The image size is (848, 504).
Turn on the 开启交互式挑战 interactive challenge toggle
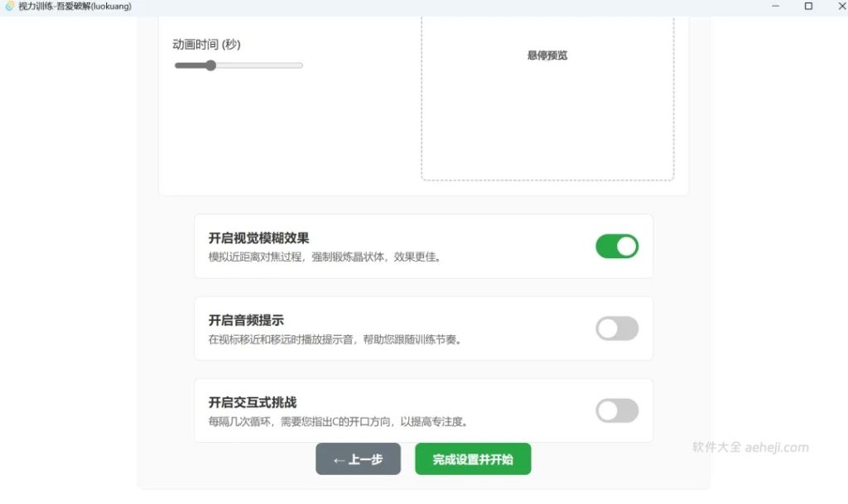pyautogui.click(x=617, y=410)
